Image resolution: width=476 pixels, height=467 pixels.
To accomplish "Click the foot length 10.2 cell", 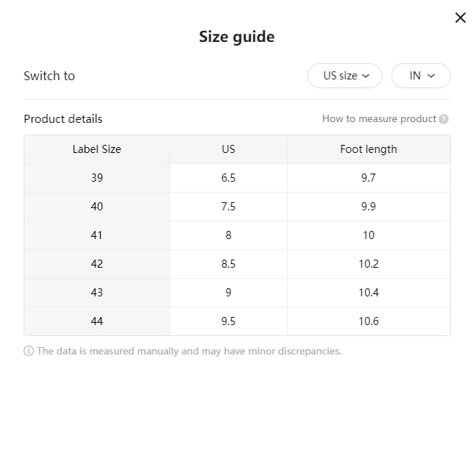I will click(368, 264).
